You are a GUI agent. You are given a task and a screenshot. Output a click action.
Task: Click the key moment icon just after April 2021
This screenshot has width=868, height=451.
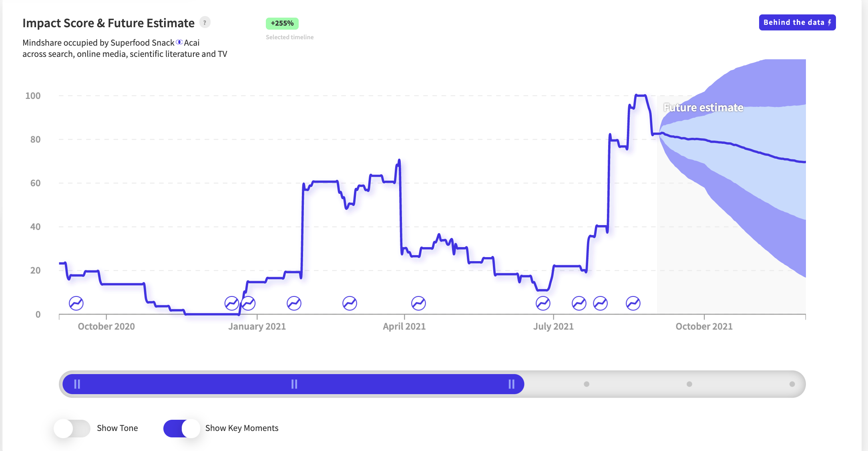click(x=418, y=303)
